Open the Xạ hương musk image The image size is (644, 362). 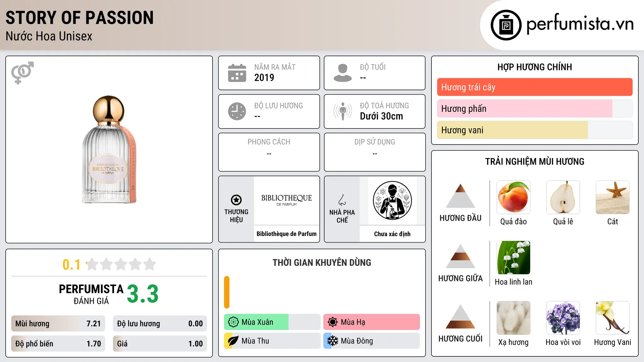[514, 318]
